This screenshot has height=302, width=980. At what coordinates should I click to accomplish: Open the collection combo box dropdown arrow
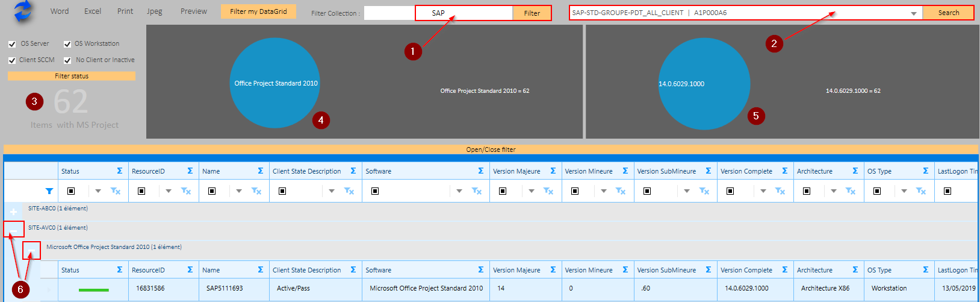pyautogui.click(x=914, y=13)
